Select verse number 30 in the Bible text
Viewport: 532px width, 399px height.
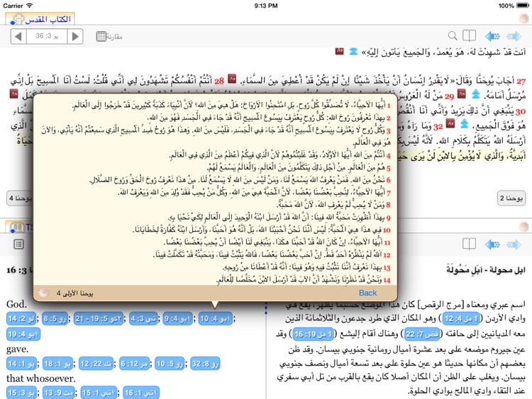[x=521, y=111]
